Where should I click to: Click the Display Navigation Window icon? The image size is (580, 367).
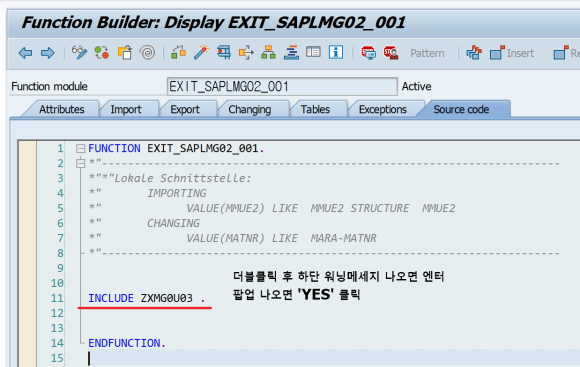(x=291, y=53)
